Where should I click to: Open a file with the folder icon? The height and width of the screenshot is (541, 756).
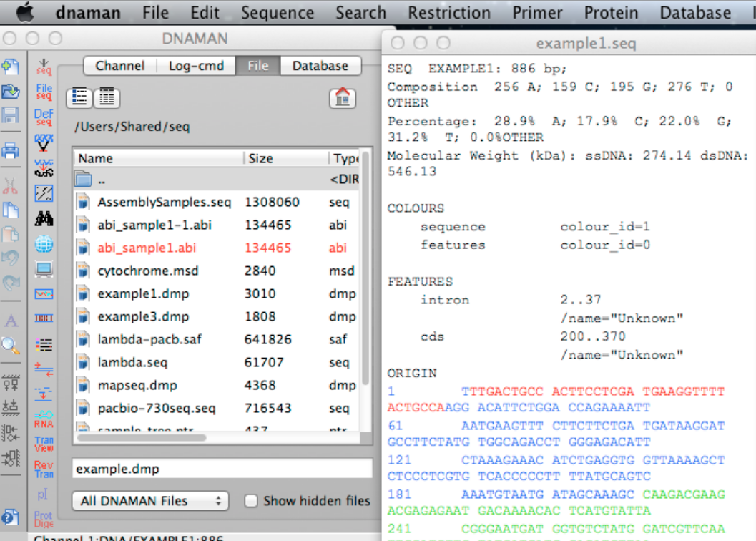pyautogui.click(x=10, y=91)
